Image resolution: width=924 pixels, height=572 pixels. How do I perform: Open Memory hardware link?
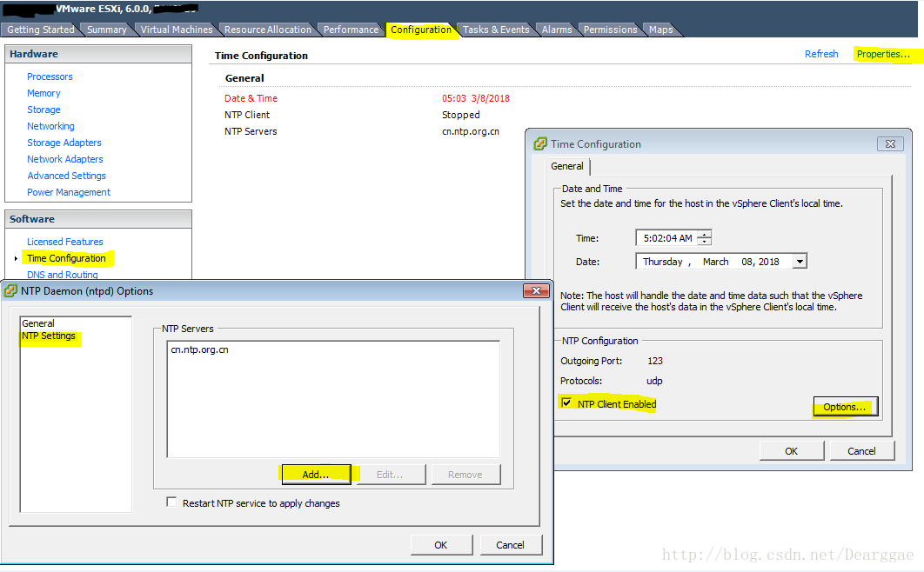(44, 93)
